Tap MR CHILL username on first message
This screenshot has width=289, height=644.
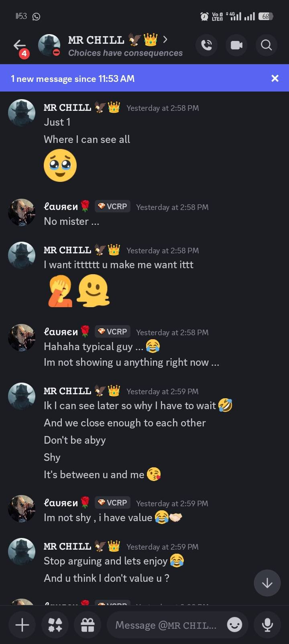pos(67,108)
